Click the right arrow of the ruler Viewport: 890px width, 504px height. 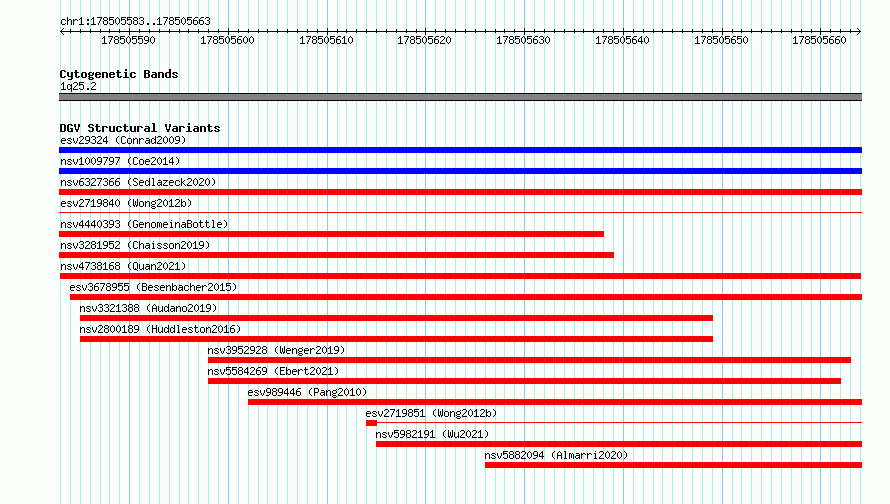859,32
